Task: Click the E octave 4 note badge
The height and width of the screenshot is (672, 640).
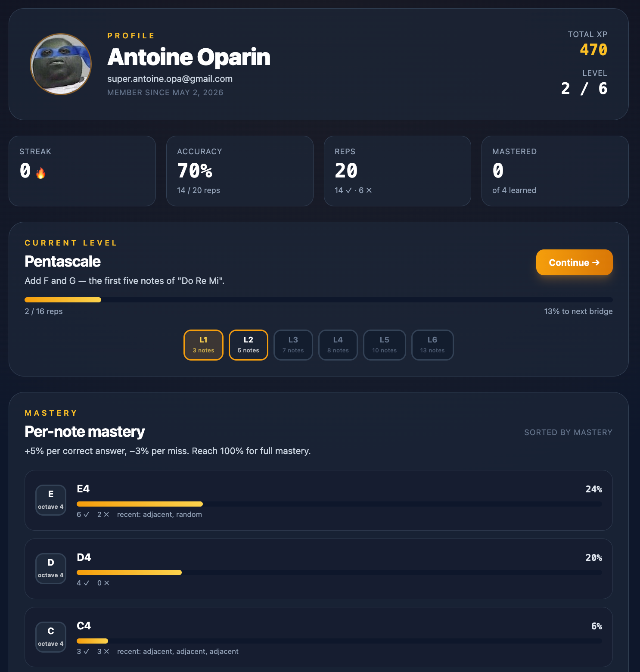Action: pyautogui.click(x=51, y=500)
